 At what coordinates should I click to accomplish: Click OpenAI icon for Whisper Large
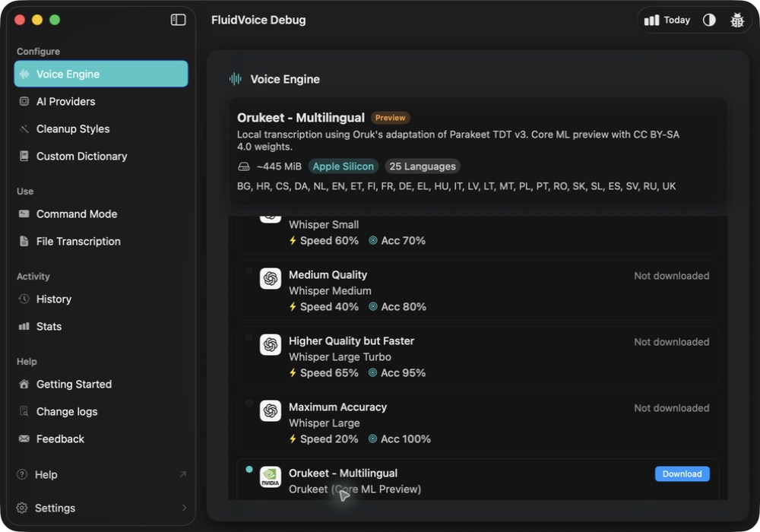[x=271, y=411]
